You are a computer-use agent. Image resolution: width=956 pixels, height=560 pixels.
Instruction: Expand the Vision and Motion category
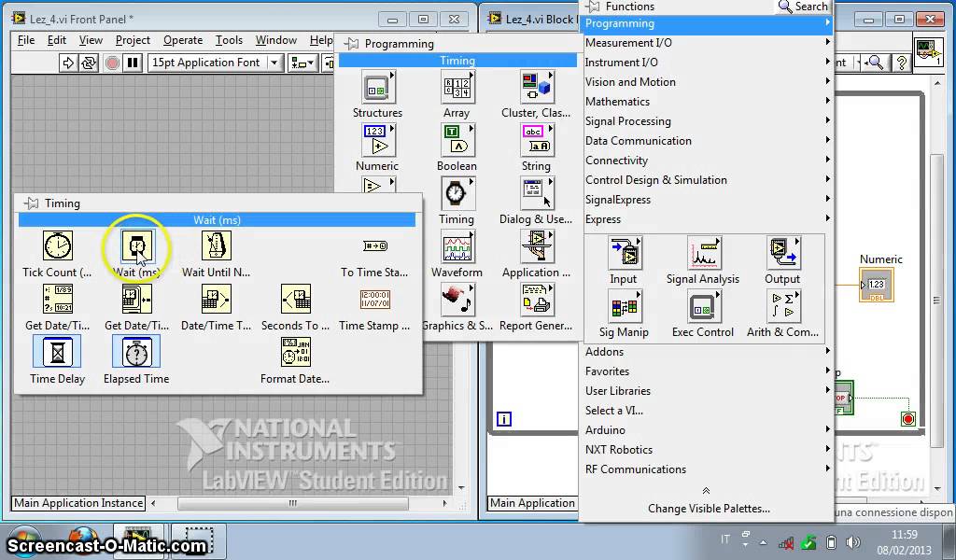pos(708,81)
